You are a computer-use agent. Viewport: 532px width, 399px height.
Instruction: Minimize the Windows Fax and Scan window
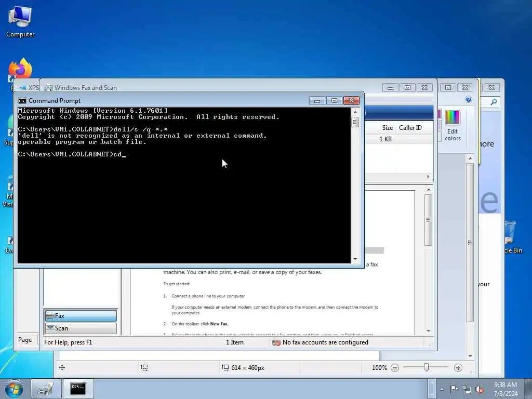coord(390,87)
